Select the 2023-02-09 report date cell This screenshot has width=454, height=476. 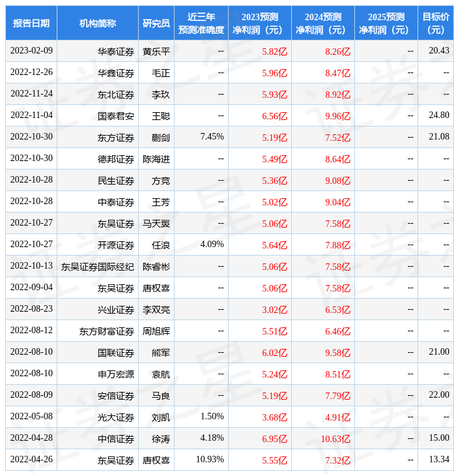[x=31, y=51]
